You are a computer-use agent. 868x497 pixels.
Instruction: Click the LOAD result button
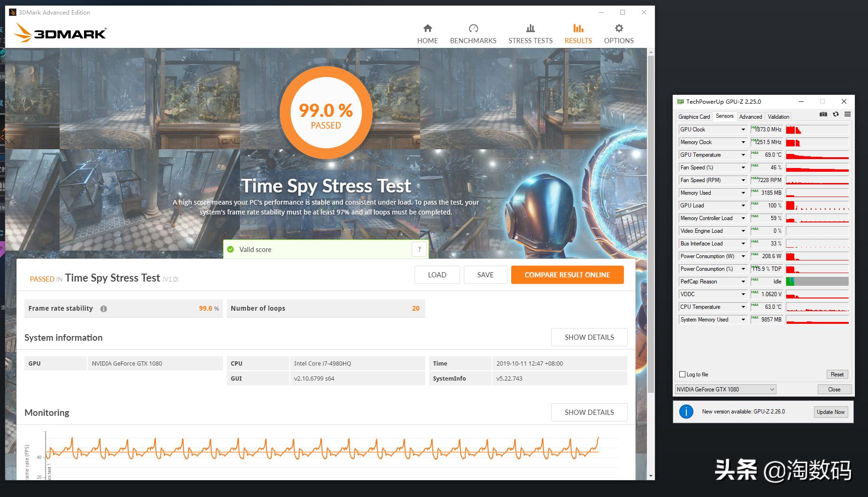click(437, 275)
